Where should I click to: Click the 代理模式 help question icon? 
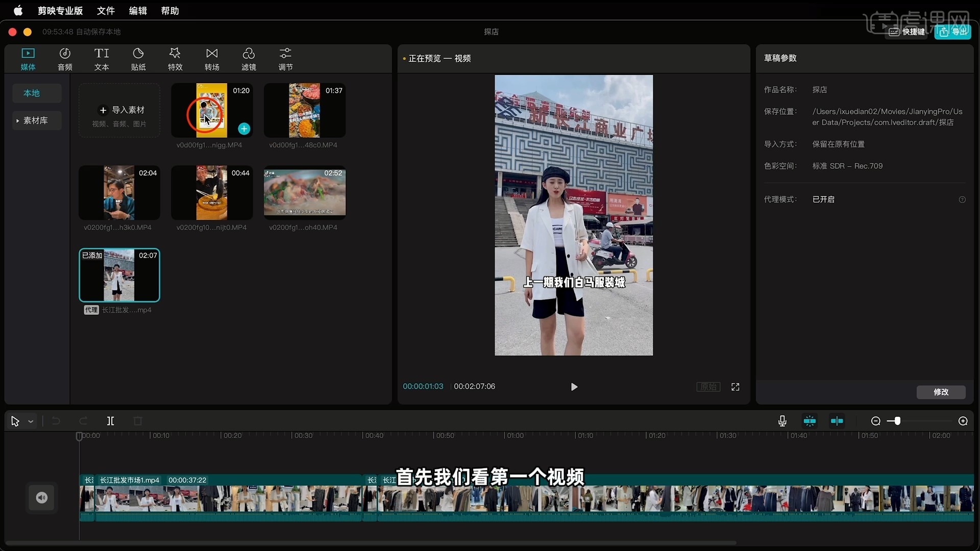pos(962,199)
